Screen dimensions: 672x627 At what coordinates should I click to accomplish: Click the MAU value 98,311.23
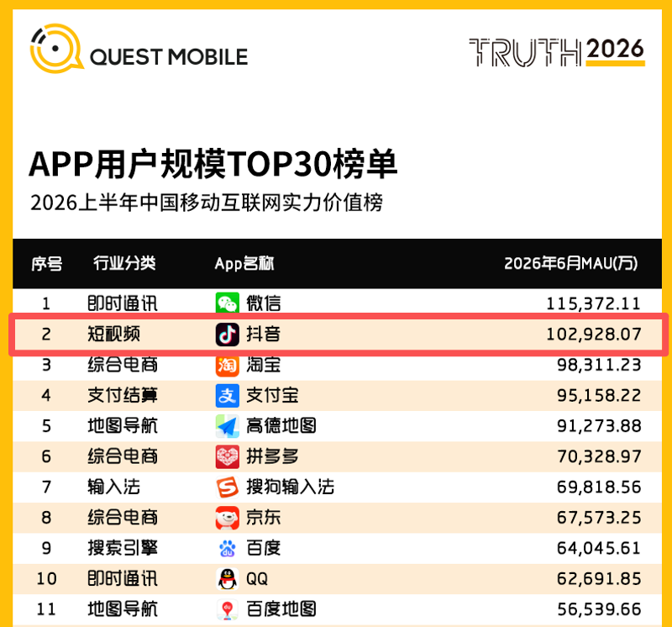(x=599, y=365)
